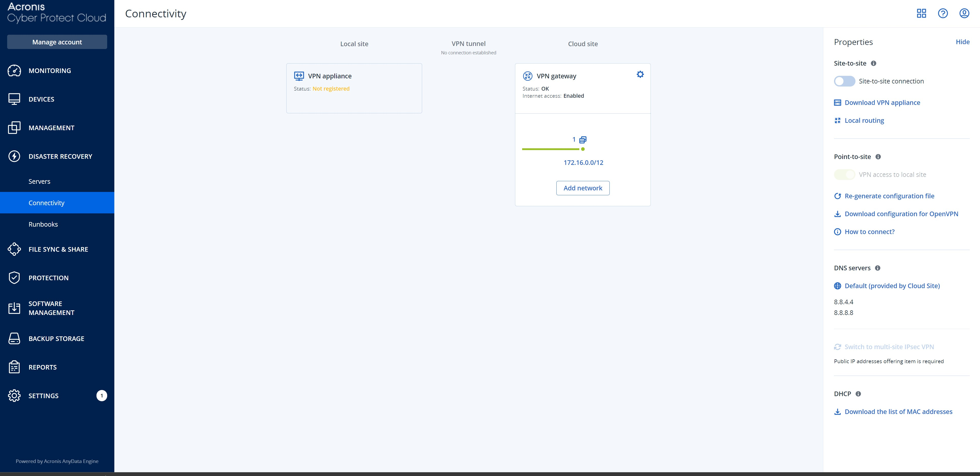The width and height of the screenshot is (980, 476).
Task: Click the VPN gateway card icon
Action: [527, 76]
